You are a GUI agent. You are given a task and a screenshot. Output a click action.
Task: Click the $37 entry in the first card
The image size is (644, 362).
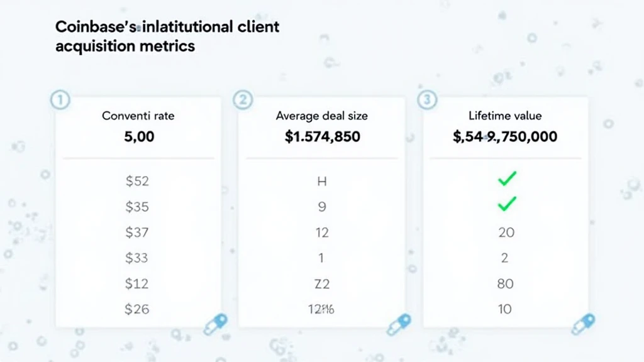(137, 233)
